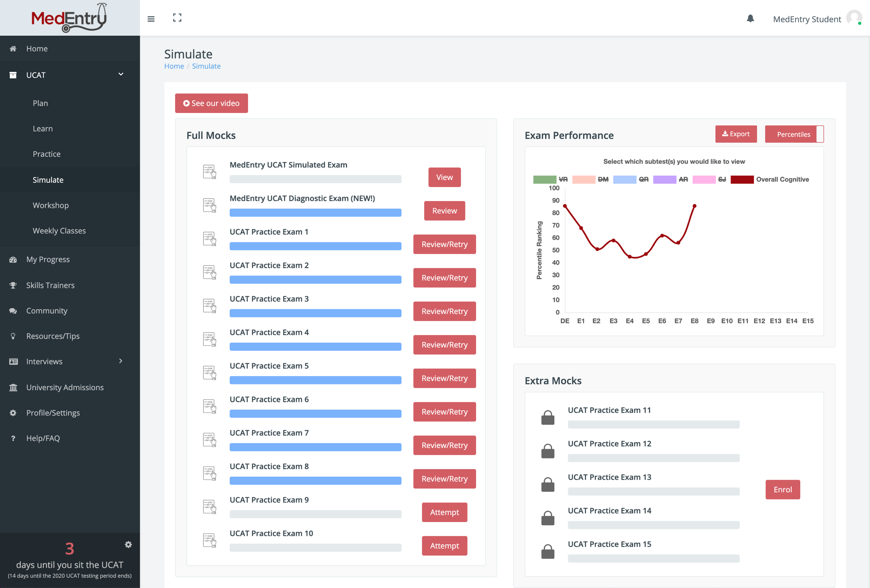Click the DE data point on chart
This screenshot has height=588, width=870.
565,206
